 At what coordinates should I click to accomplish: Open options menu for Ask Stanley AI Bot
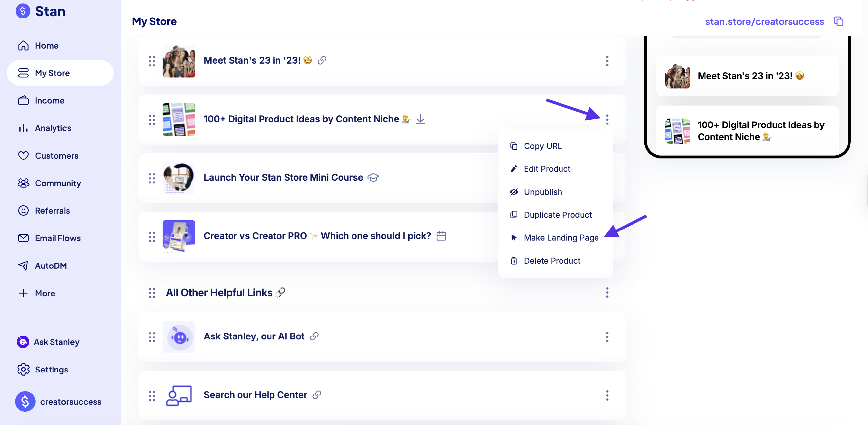(607, 337)
